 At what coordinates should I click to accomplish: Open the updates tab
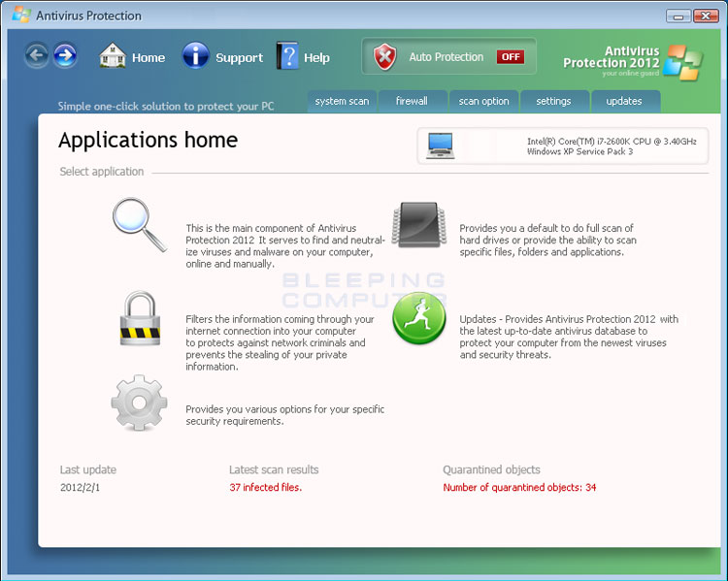[624, 101]
